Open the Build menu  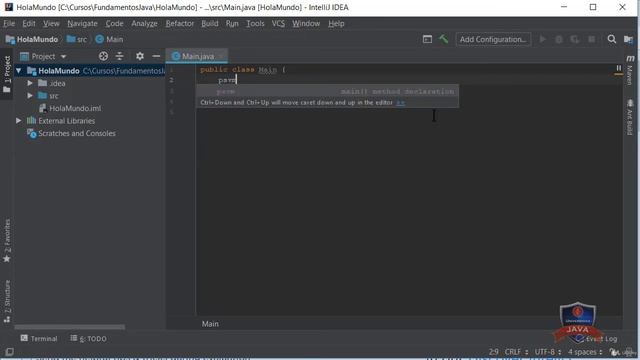point(210,23)
